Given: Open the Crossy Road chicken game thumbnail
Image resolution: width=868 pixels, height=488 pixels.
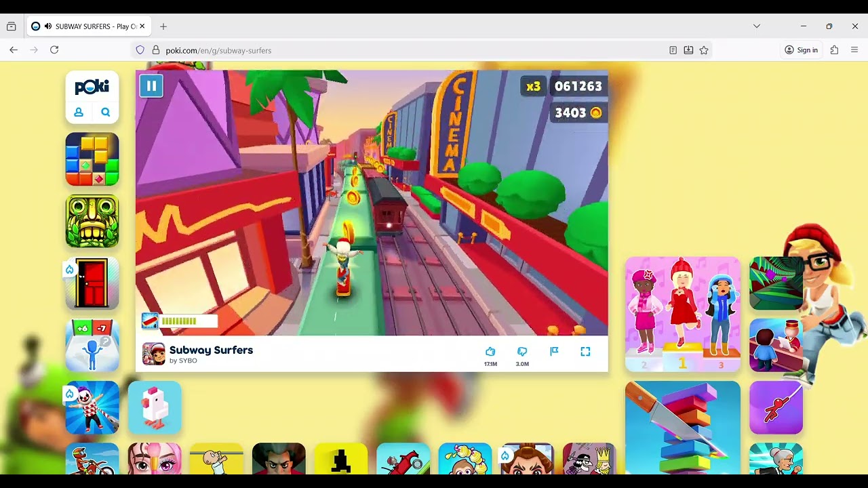Looking at the screenshot, I should [155, 407].
